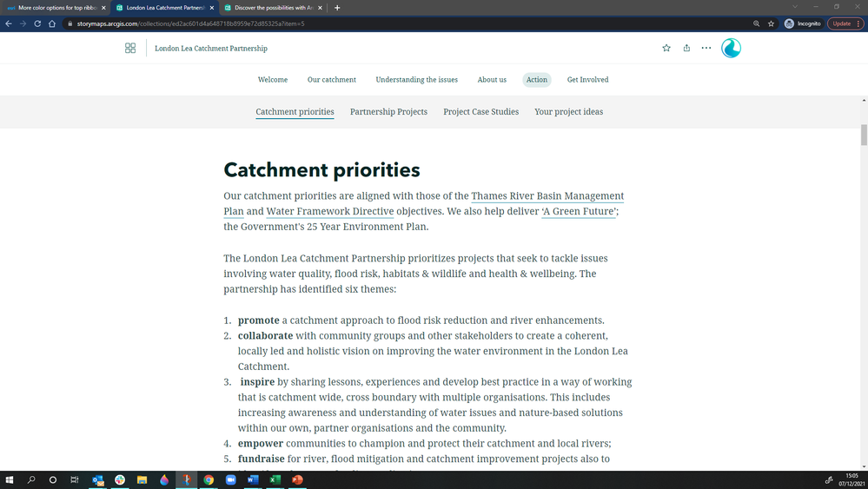Click the bold word 'promote'
Image resolution: width=868 pixels, height=489 pixels.
[259, 320]
